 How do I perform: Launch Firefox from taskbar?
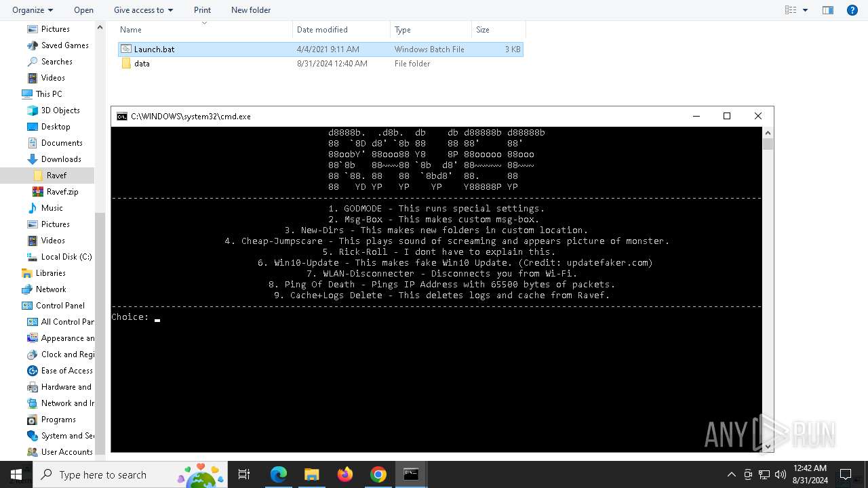(345, 474)
